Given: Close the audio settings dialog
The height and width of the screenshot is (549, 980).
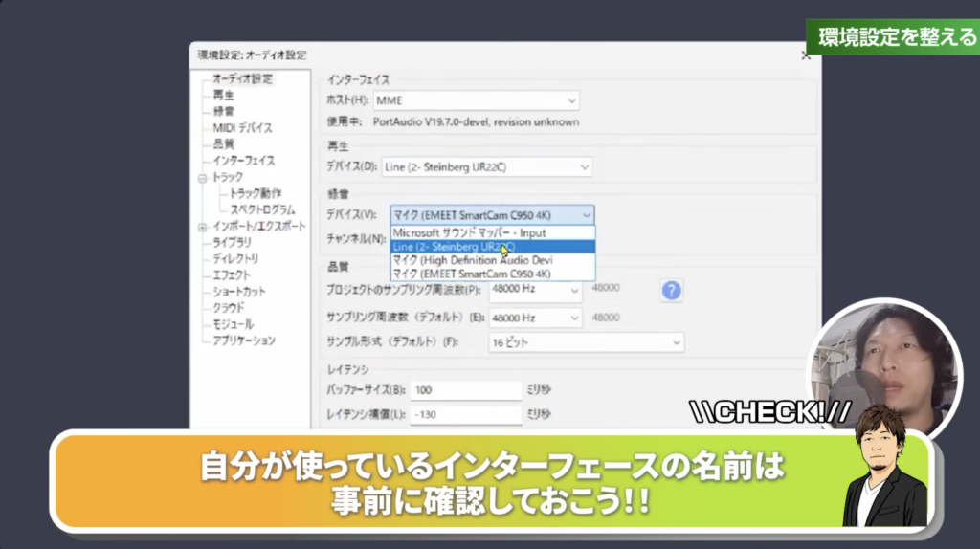Looking at the screenshot, I should tap(805, 56).
